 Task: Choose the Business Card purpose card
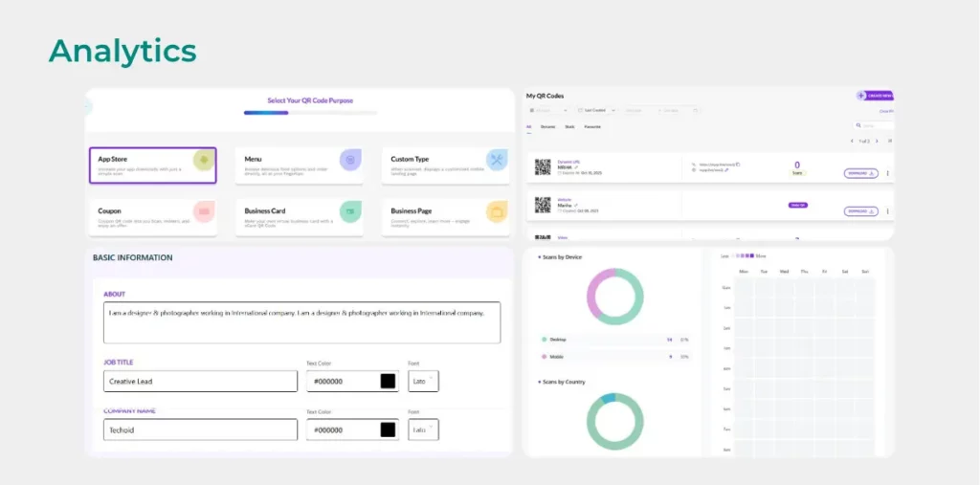coord(299,217)
